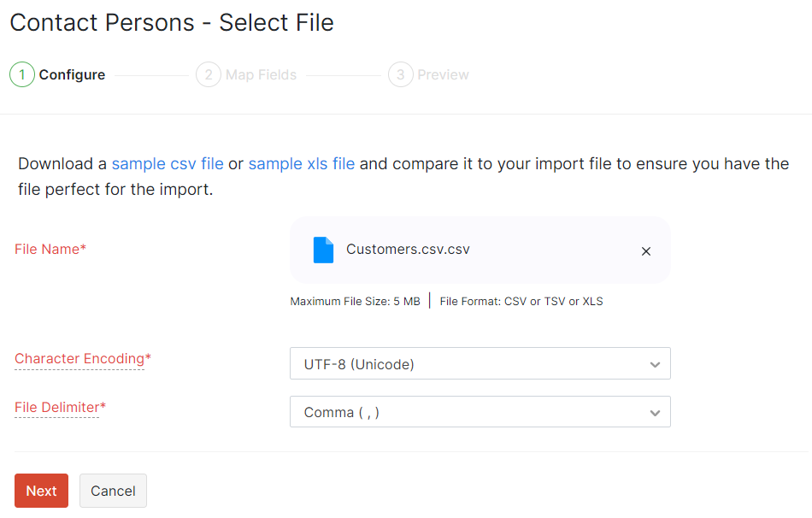Click the step 2 Map Fields circle
812x518 pixels.
208,74
